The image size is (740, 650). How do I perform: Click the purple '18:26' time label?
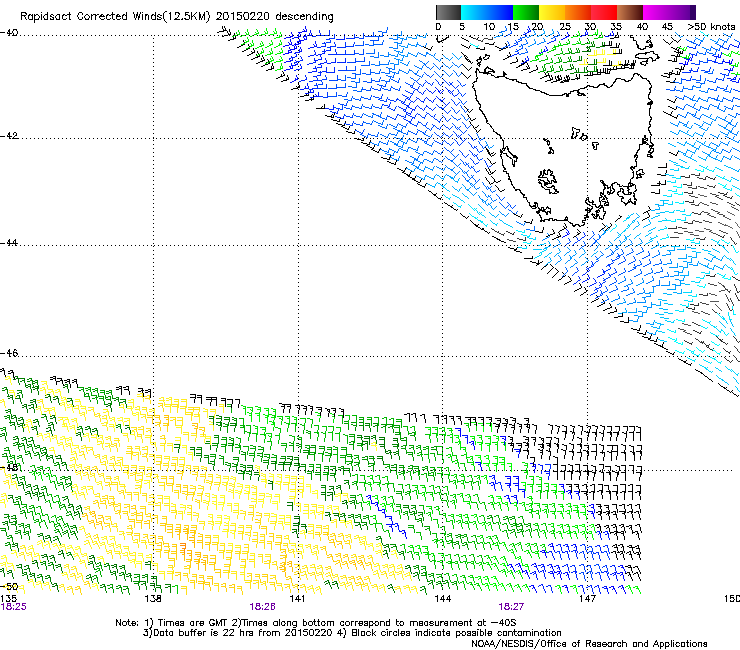pos(262,607)
